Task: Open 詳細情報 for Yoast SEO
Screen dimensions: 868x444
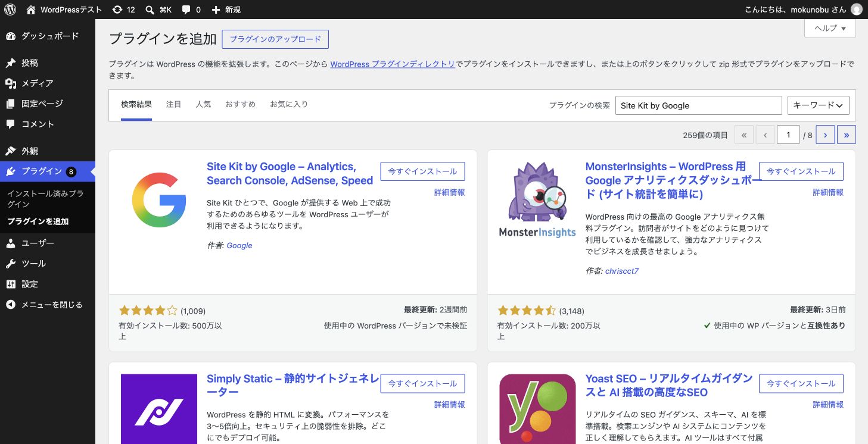Action: coord(829,405)
